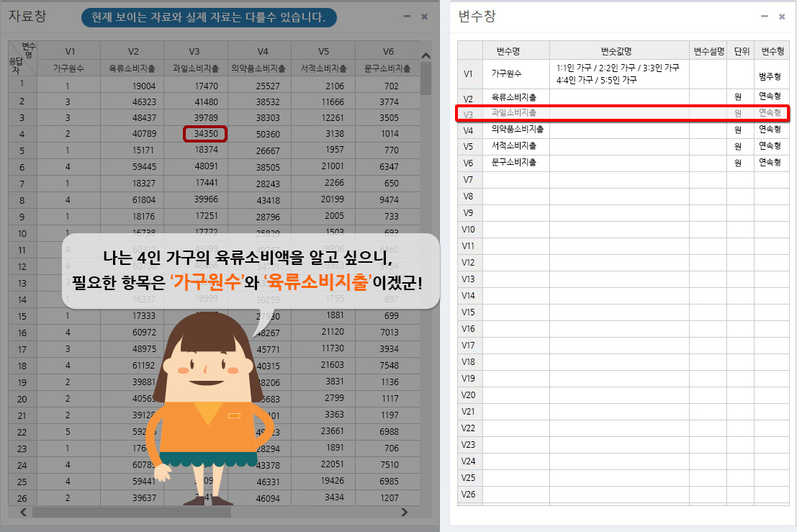Click the 원 unit cell of V4

click(740, 130)
